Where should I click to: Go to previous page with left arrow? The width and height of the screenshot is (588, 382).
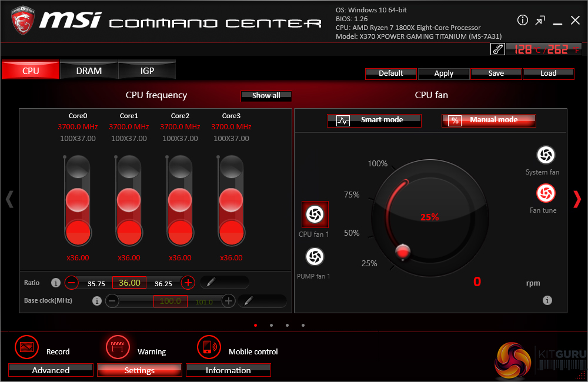click(10, 199)
